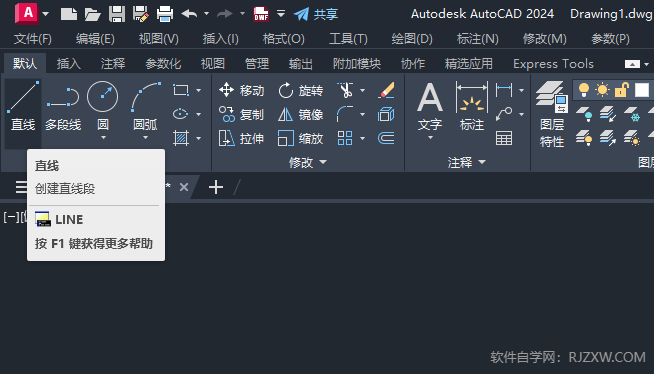Image resolution: width=654 pixels, height=374 pixels.
Task: Activate the Scale (缩放) command
Action: (x=300, y=138)
